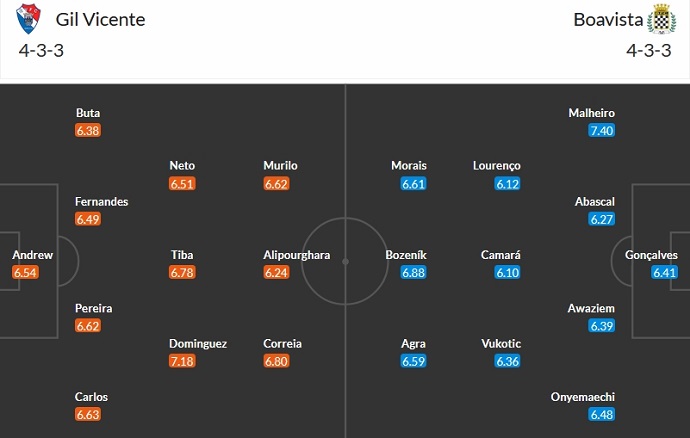The height and width of the screenshot is (438, 690).
Task: Select Boavista goalkeeper Gonçalves
Action: tap(657, 255)
